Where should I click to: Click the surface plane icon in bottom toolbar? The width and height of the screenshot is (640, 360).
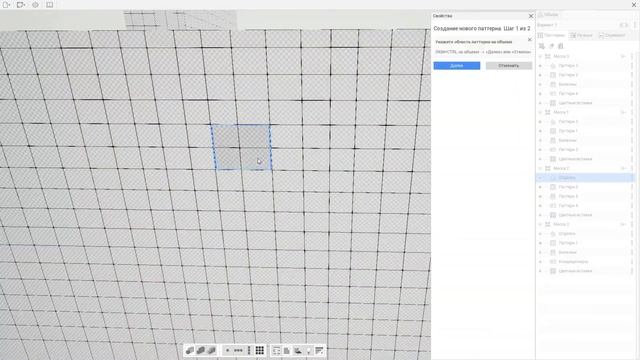pyautogui.click(x=298, y=351)
